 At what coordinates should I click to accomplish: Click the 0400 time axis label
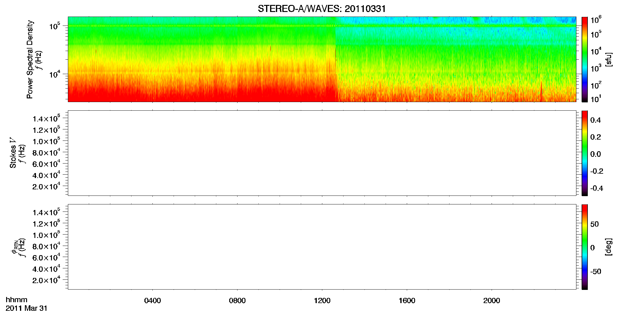click(152, 301)
